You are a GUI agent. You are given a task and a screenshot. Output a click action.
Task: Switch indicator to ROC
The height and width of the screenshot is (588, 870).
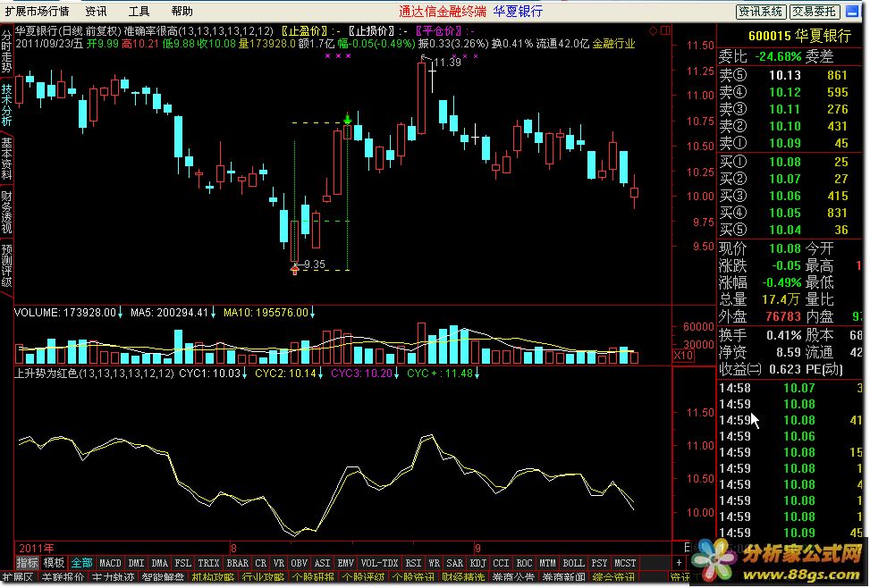pyautogui.click(x=524, y=563)
